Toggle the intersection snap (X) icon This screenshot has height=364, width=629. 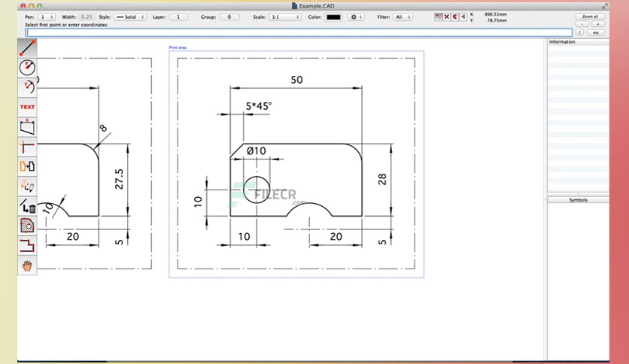446,17
